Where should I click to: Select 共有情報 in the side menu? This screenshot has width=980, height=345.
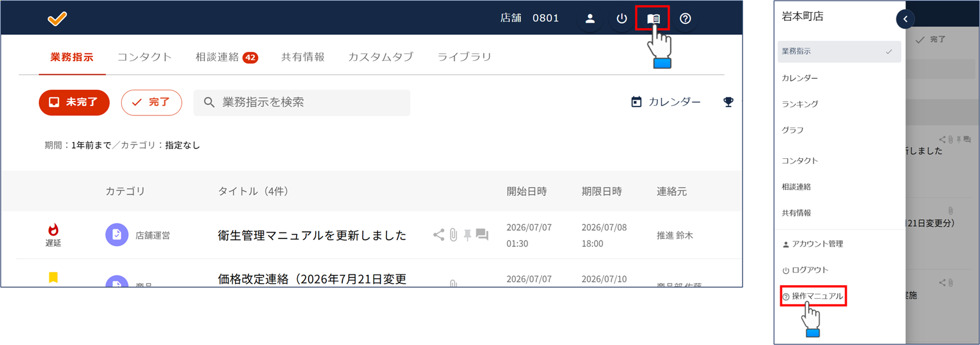796,213
